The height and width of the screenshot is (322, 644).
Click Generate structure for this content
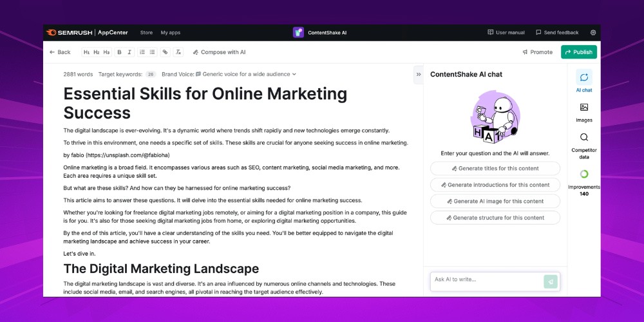[x=495, y=218]
